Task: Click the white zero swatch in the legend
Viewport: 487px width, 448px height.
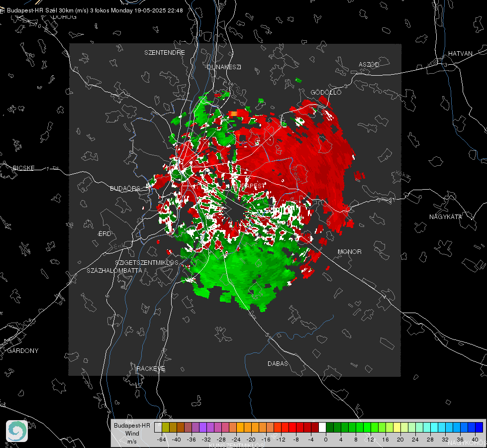Action: [x=322, y=427]
